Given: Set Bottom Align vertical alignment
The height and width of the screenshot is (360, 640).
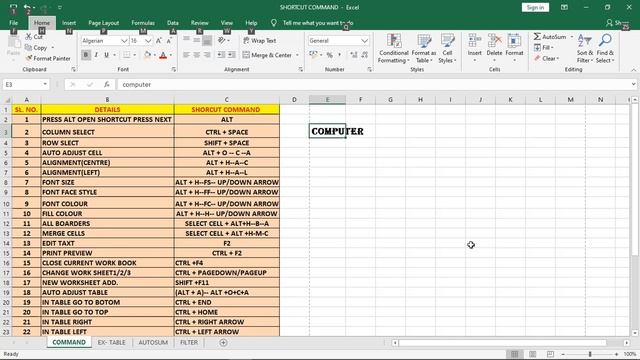Looking at the screenshot, I should [x=207, y=40].
